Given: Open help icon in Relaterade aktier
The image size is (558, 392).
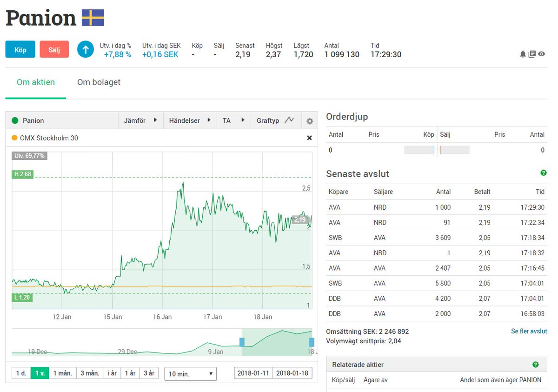Looking at the screenshot, I should 536,365.
